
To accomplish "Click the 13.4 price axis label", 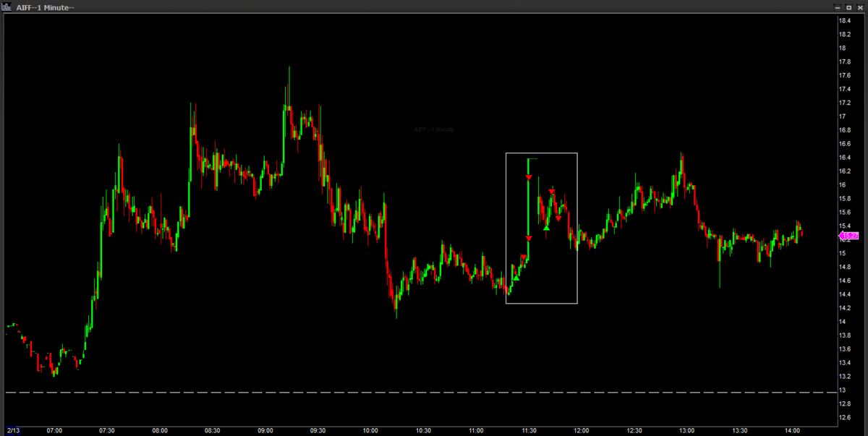I will (843, 363).
